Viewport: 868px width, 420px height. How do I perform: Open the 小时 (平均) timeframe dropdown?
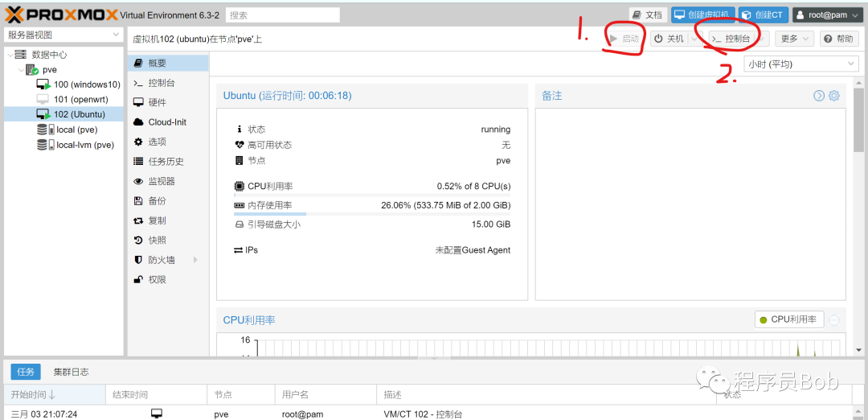click(x=800, y=64)
